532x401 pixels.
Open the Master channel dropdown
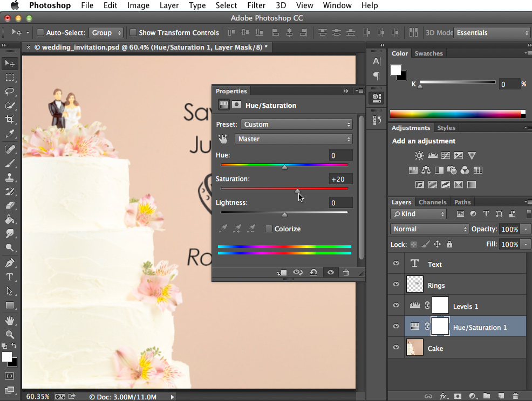(294, 139)
